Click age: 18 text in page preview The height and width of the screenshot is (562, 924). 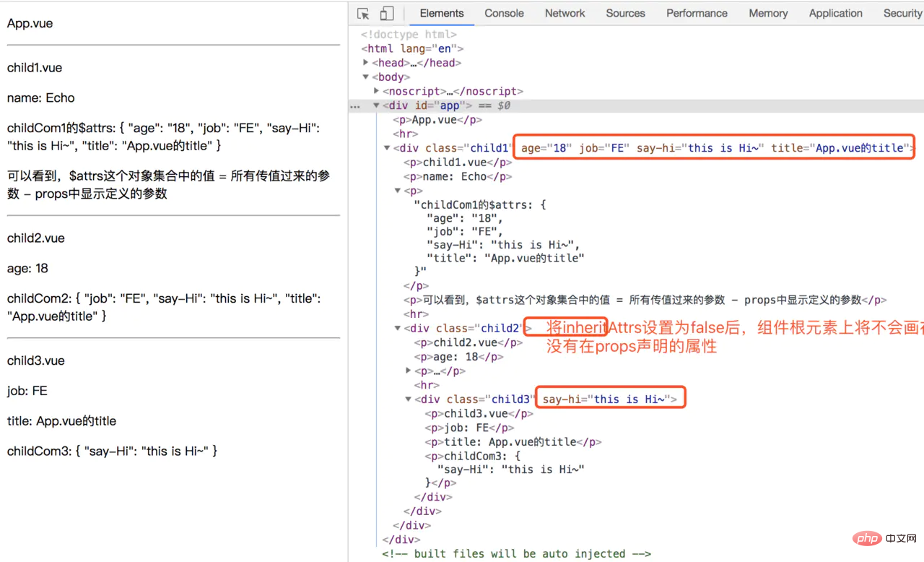pyautogui.click(x=27, y=269)
